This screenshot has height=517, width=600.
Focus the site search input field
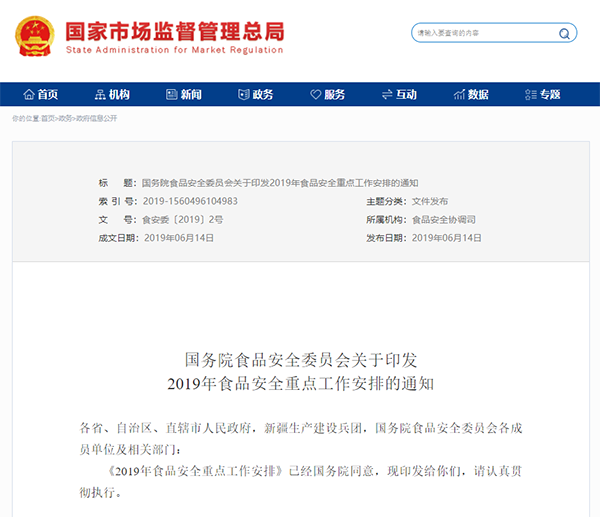494,33
